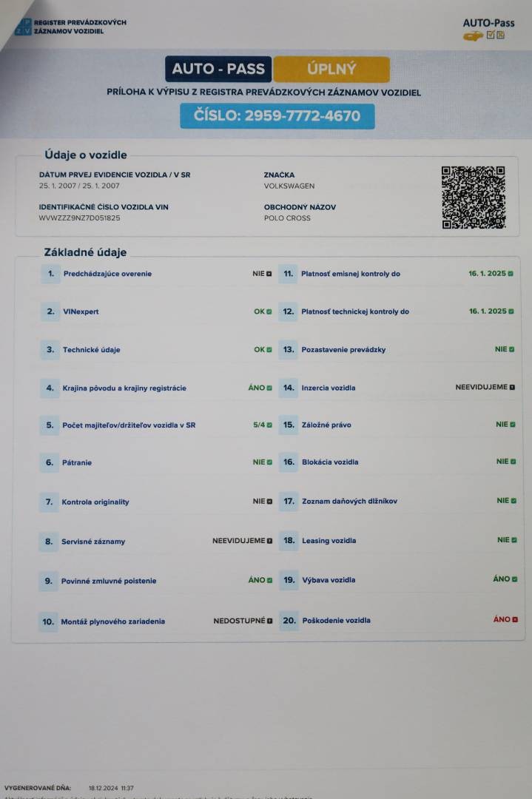The image size is (532, 799).
Task: Click status icon for Krajina pôvodu ÁNO
Action: click(x=269, y=388)
